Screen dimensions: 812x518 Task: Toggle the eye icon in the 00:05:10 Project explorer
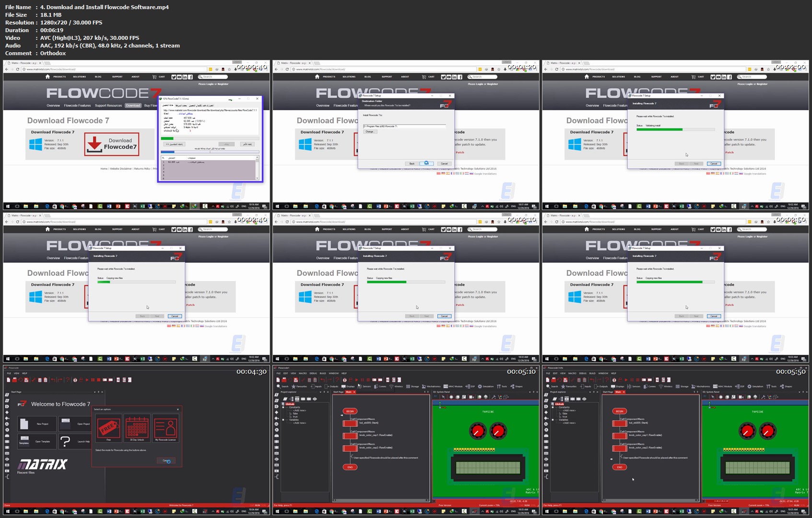click(315, 399)
